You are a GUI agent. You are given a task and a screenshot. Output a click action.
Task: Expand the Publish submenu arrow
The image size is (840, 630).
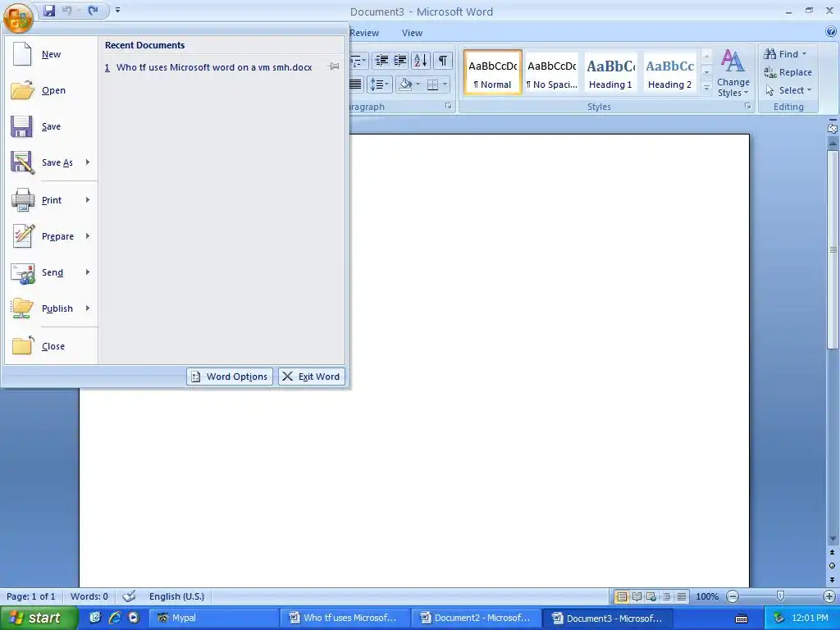pyautogui.click(x=88, y=308)
